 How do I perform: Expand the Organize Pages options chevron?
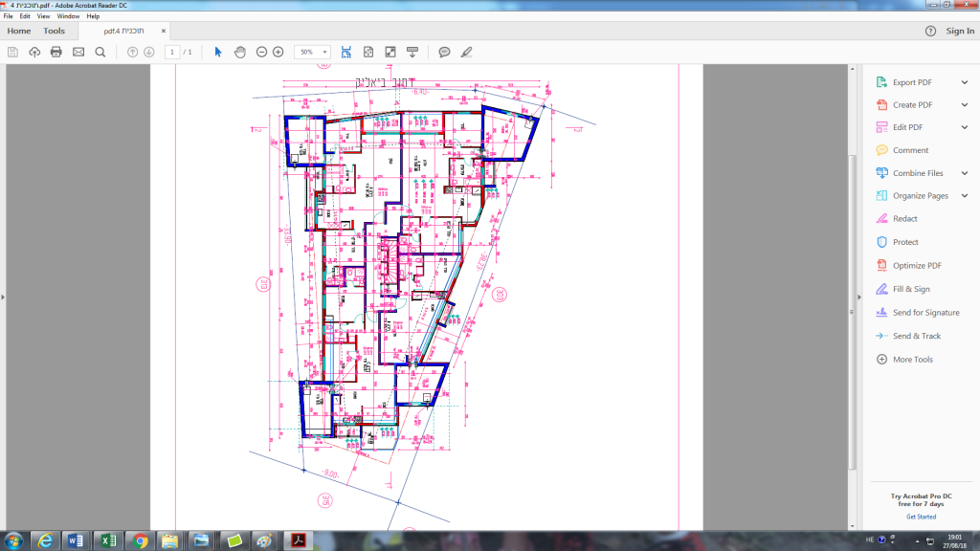pos(965,195)
